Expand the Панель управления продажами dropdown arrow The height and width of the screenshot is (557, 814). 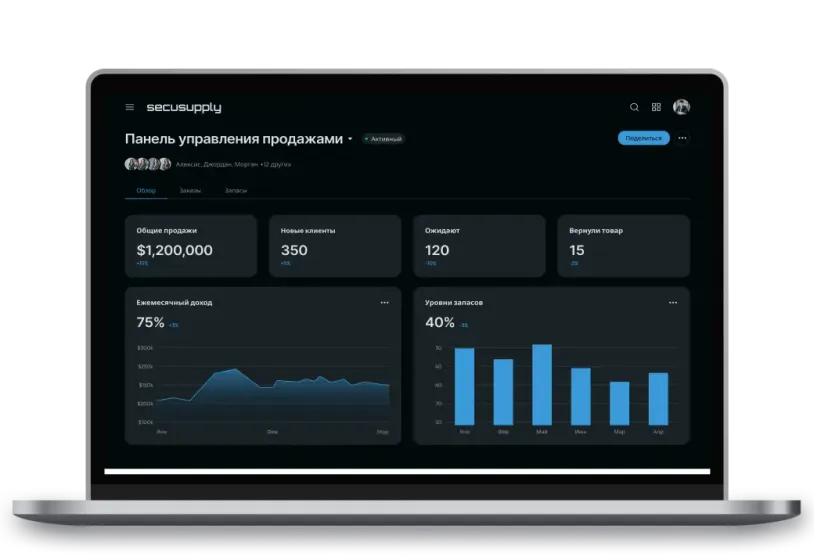(x=350, y=139)
